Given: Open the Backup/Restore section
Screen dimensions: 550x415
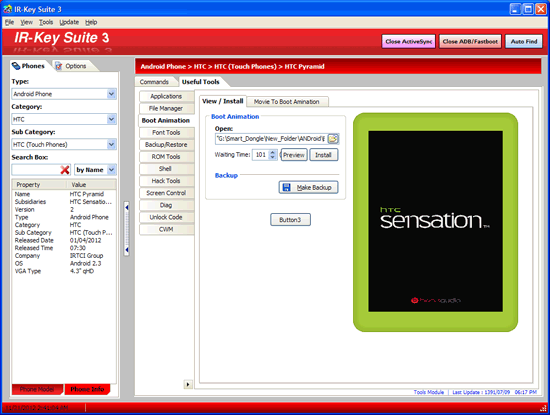Looking at the screenshot, I should (x=166, y=145).
